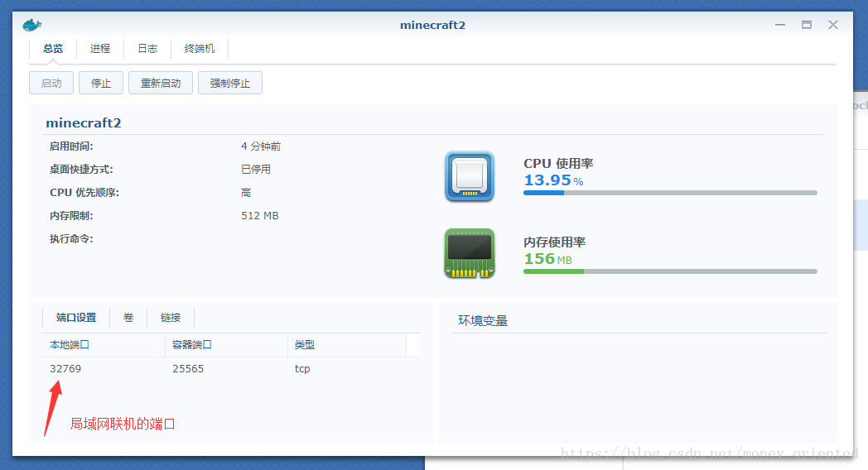
Task: Click the CPU usage progress bar
Action: point(670,193)
